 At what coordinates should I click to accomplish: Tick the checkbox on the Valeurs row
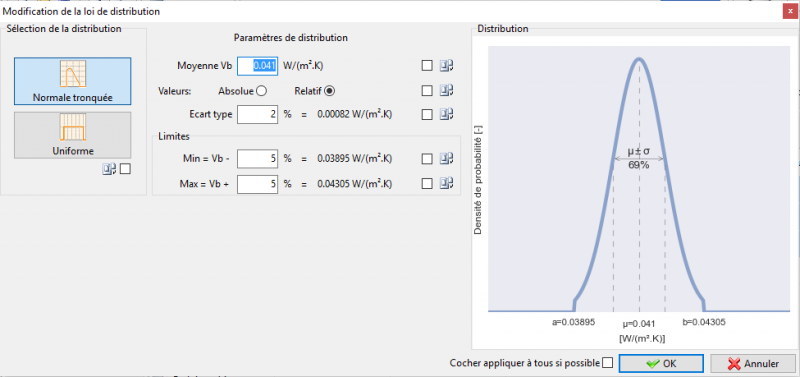[427, 91]
